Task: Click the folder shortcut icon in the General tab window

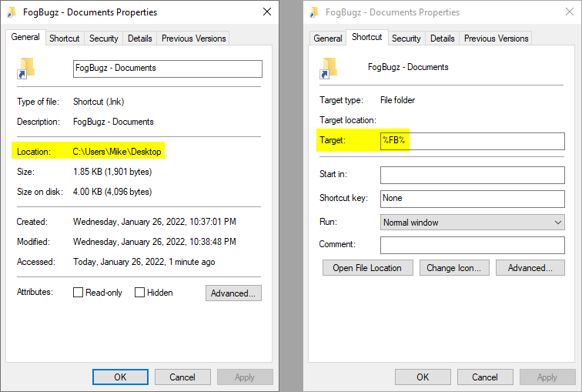Action: (x=26, y=69)
